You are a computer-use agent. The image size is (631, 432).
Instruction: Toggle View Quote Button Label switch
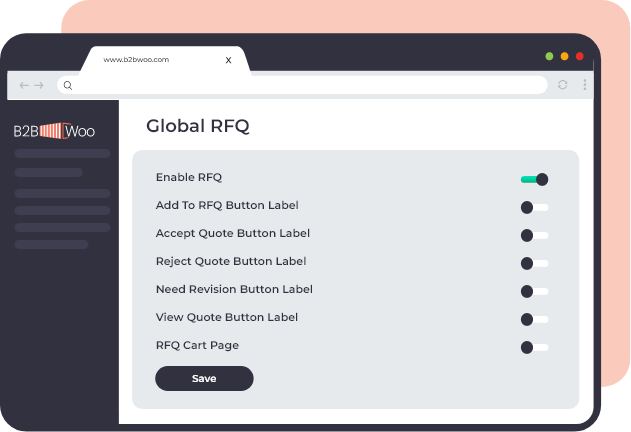[x=534, y=319]
